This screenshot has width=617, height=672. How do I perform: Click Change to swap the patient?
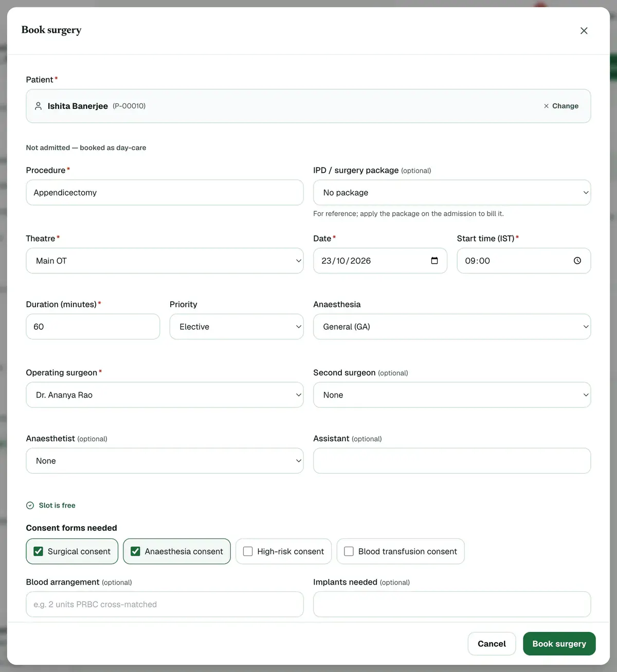pos(561,106)
